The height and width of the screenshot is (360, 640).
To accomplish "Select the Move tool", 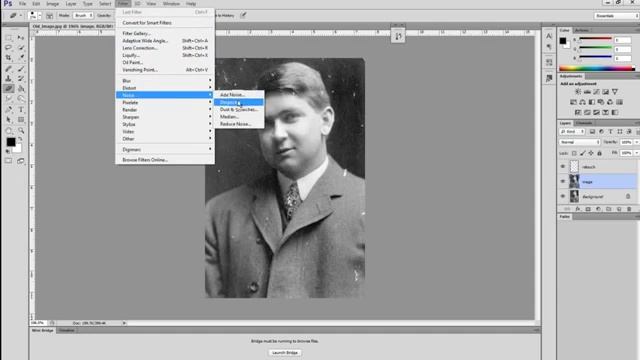I will [21, 37].
